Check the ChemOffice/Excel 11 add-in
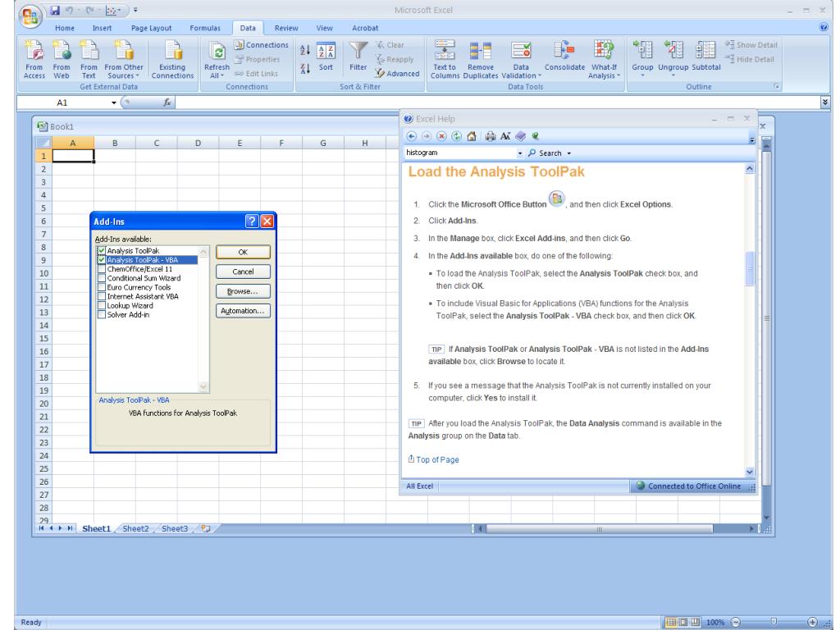 (x=101, y=269)
